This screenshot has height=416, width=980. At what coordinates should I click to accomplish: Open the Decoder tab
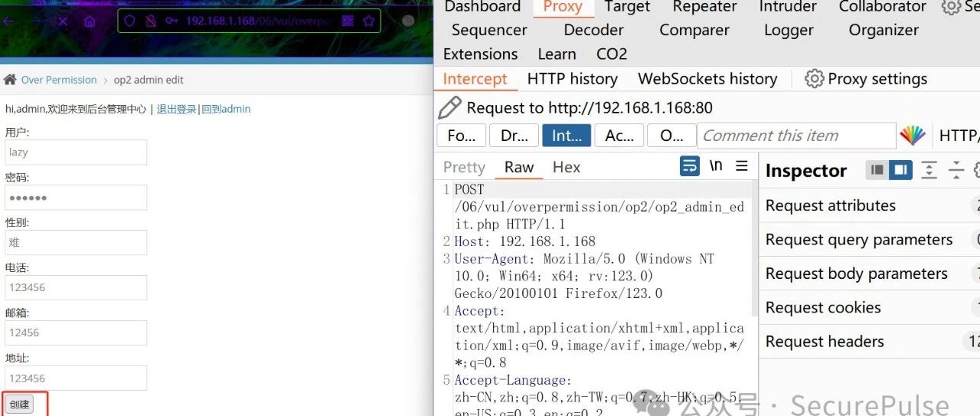pyautogui.click(x=593, y=31)
